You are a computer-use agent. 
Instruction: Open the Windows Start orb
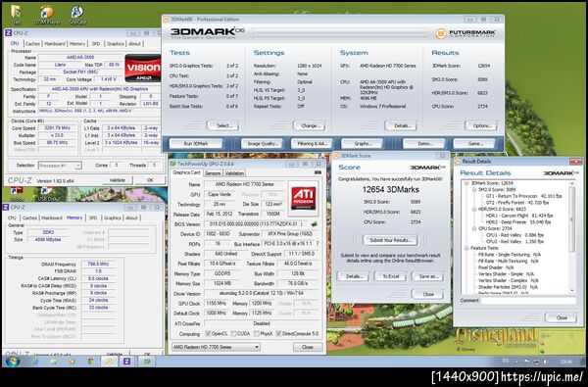click(12, 362)
